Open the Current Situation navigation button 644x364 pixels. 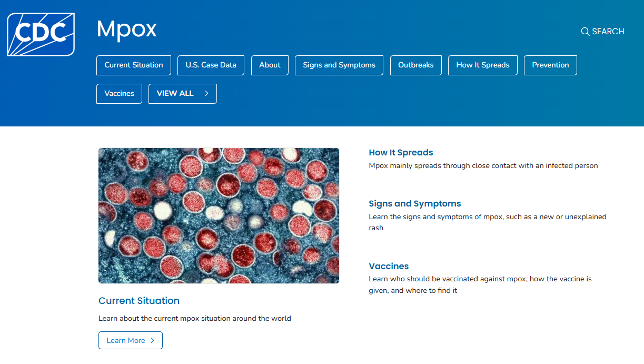[133, 65]
